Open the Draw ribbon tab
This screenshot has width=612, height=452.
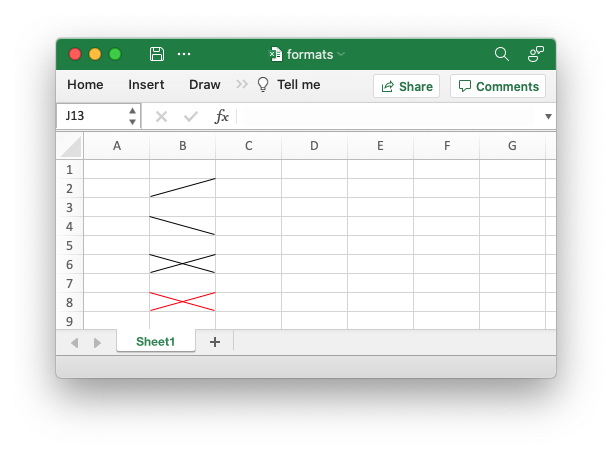(x=205, y=85)
